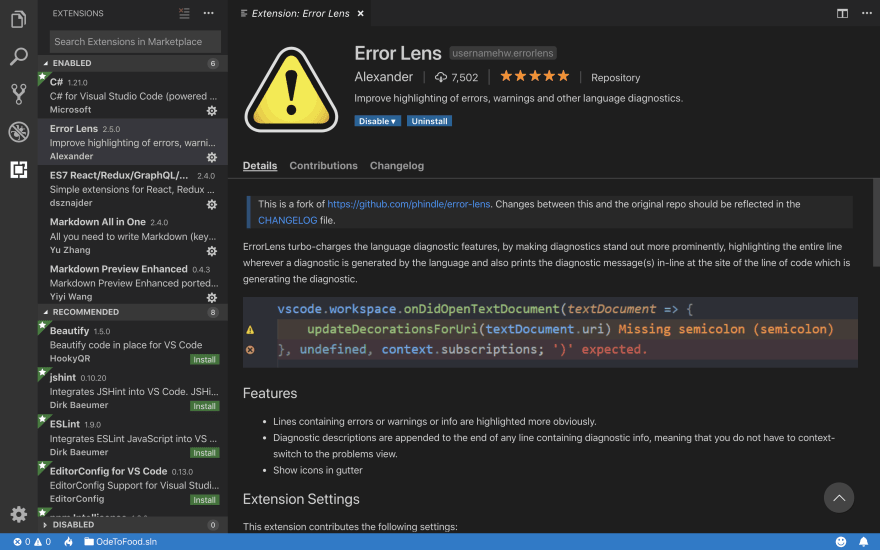Screen dimensions: 880x550
Task: Switch to the Contributions tab
Action: tap(323, 166)
